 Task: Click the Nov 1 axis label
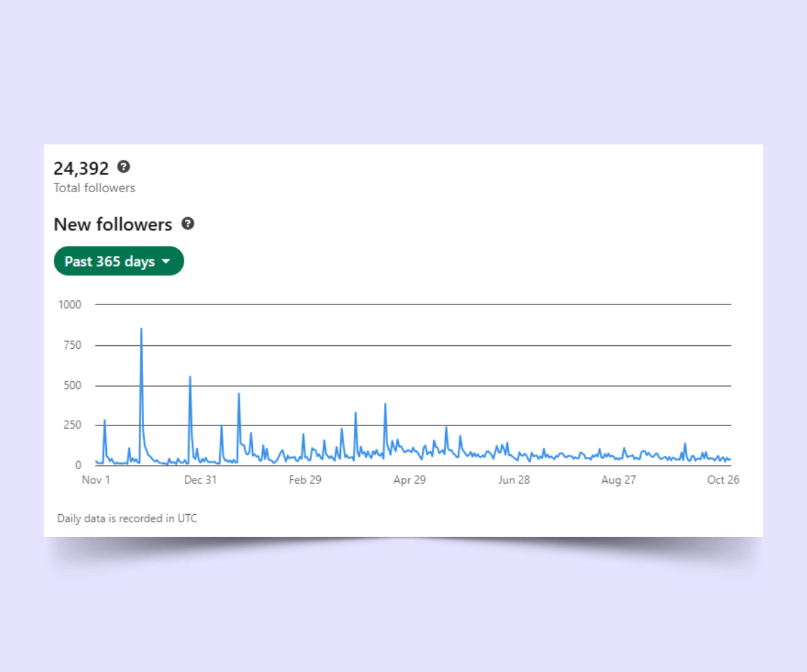pos(95,480)
